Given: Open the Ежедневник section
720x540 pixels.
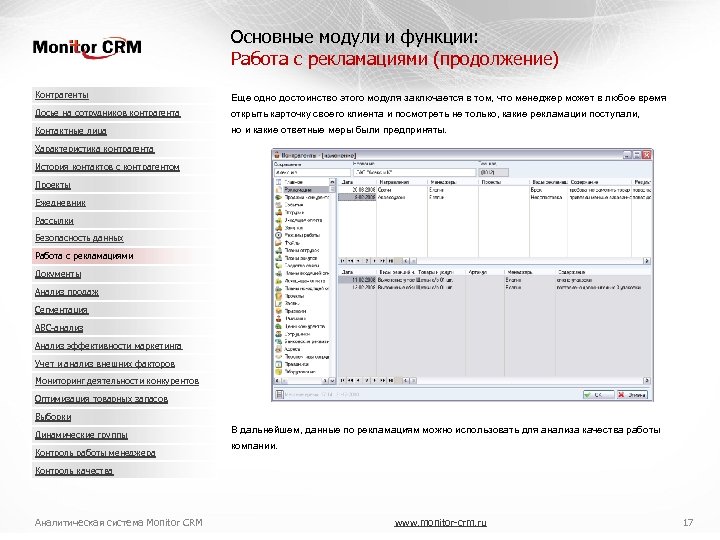Looking at the screenshot, I should (60, 202).
